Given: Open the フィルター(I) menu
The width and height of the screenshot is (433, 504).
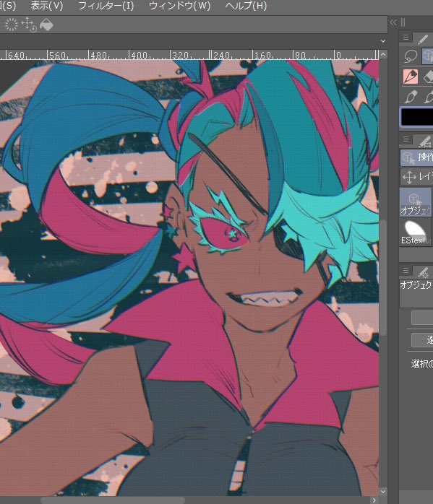Looking at the screenshot, I should (106, 6).
